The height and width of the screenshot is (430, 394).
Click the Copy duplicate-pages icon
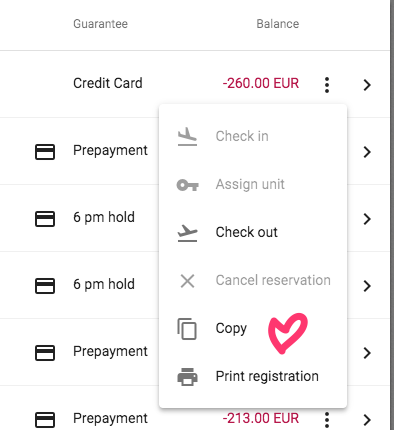tap(187, 329)
